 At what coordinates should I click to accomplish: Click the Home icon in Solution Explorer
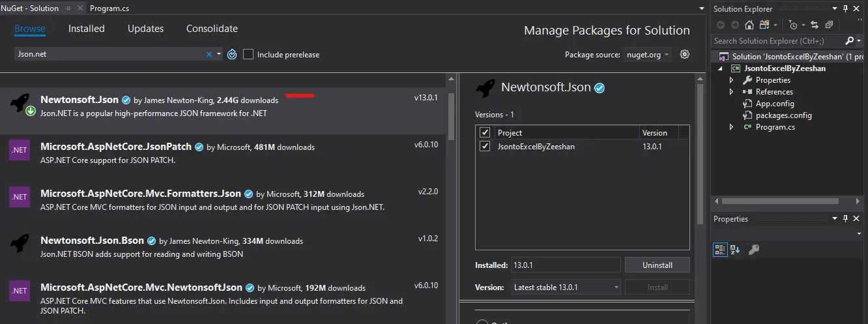click(x=749, y=25)
